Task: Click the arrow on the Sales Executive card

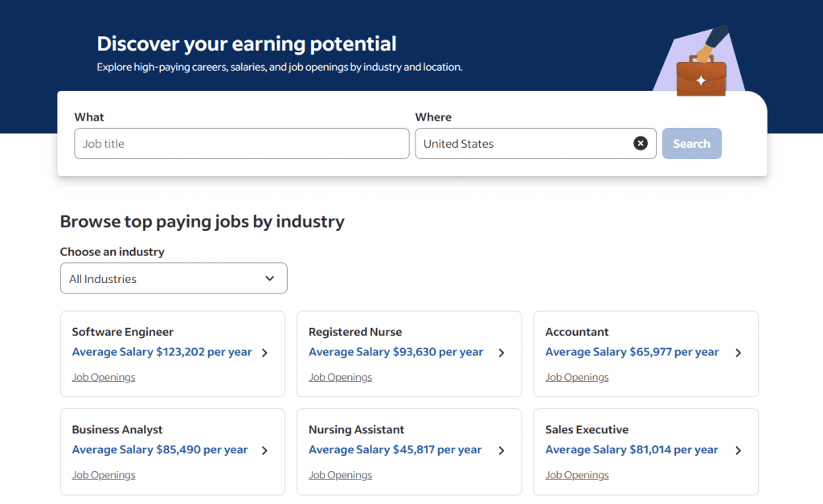Action: (x=738, y=450)
